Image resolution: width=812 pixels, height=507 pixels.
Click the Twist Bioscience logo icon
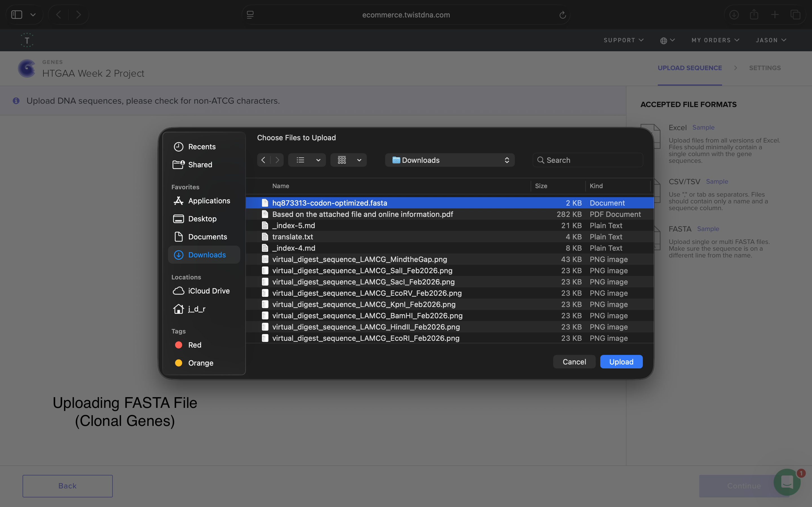[x=27, y=40]
